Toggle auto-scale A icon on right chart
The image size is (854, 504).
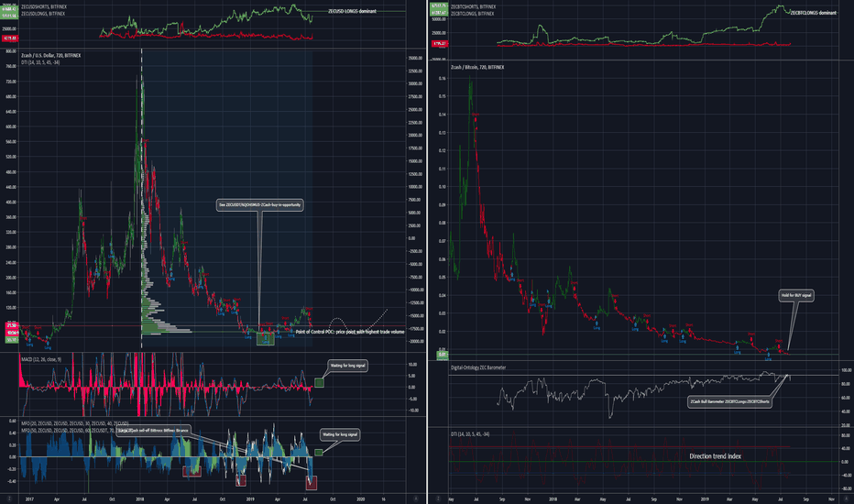tap(845, 499)
